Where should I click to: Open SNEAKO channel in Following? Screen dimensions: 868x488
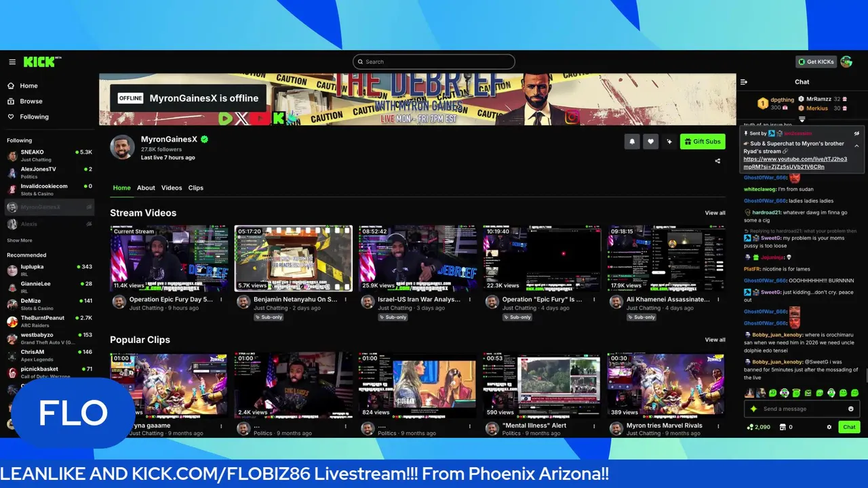50,155
